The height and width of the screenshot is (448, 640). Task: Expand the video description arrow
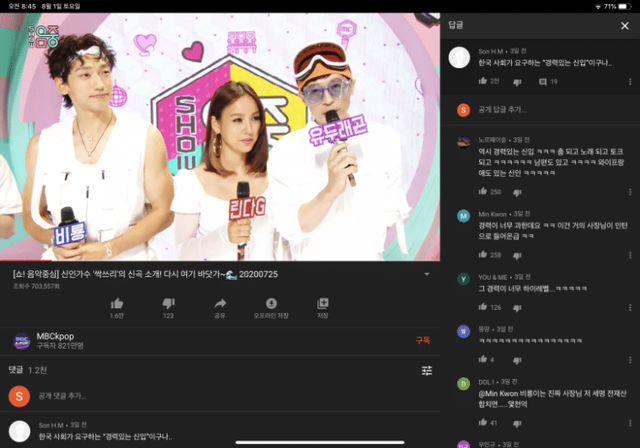pyautogui.click(x=427, y=274)
